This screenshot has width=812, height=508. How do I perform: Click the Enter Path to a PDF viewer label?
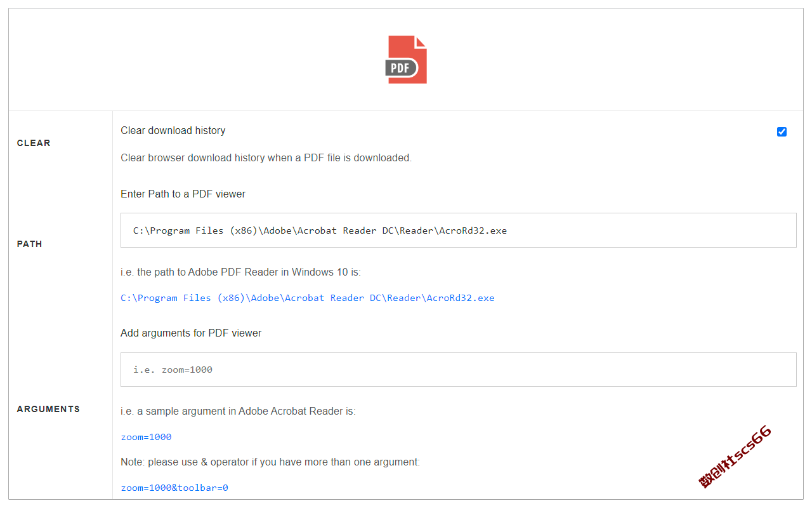point(183,194)
